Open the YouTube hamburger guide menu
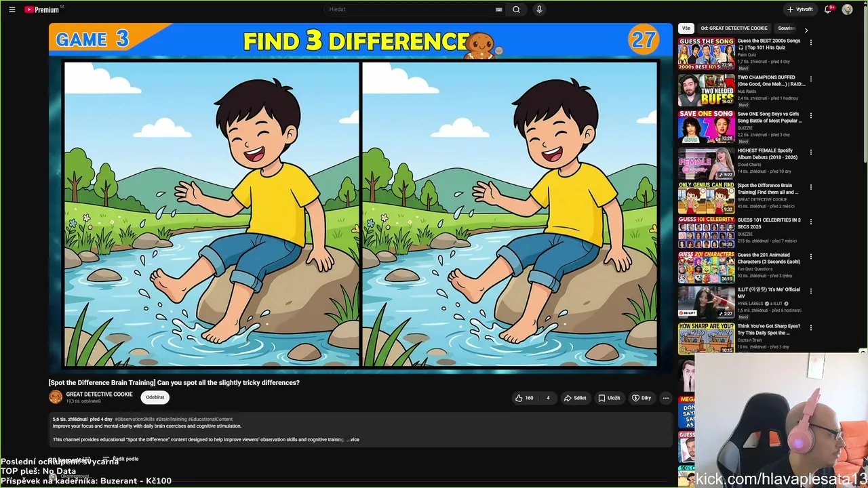868x488 pixels. 12,9
